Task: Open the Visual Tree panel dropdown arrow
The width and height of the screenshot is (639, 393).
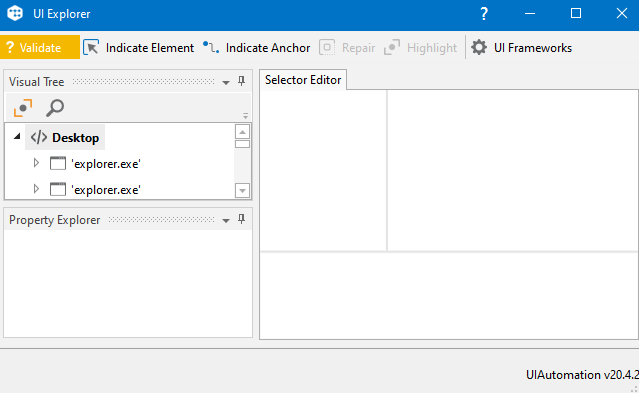Action: (226, 82)
